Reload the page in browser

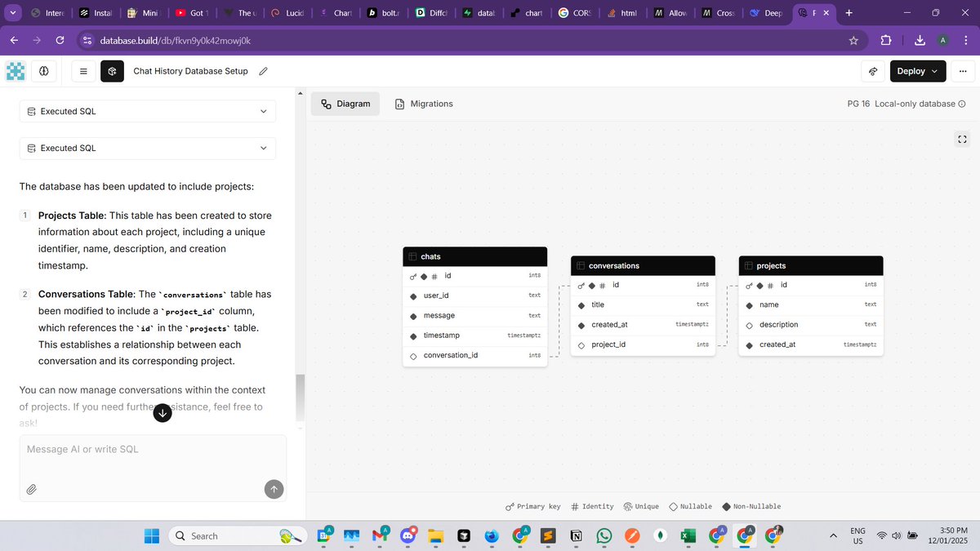point(60,41)
